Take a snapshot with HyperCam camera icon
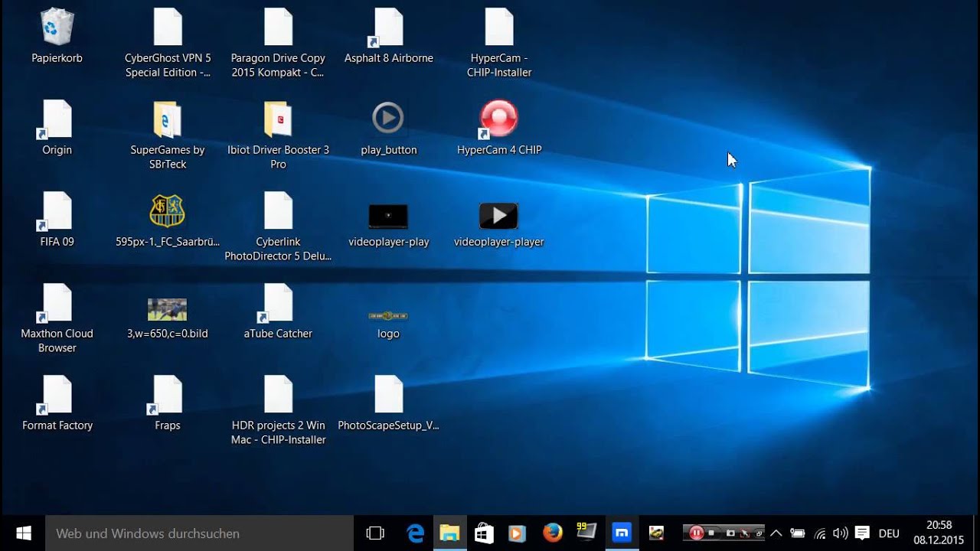 point(730,533)
